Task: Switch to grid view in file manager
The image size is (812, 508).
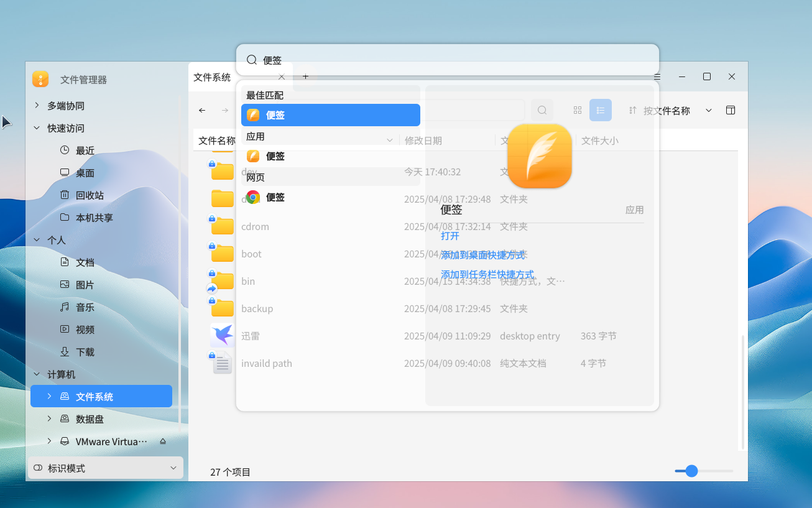Action: point(577,110)
